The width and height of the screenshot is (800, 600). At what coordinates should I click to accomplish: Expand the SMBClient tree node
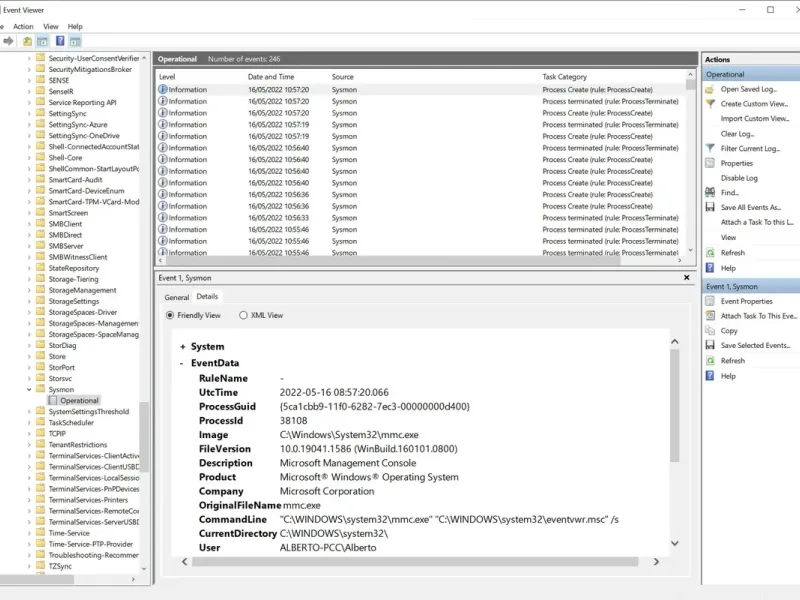click(x=29, y=224)
